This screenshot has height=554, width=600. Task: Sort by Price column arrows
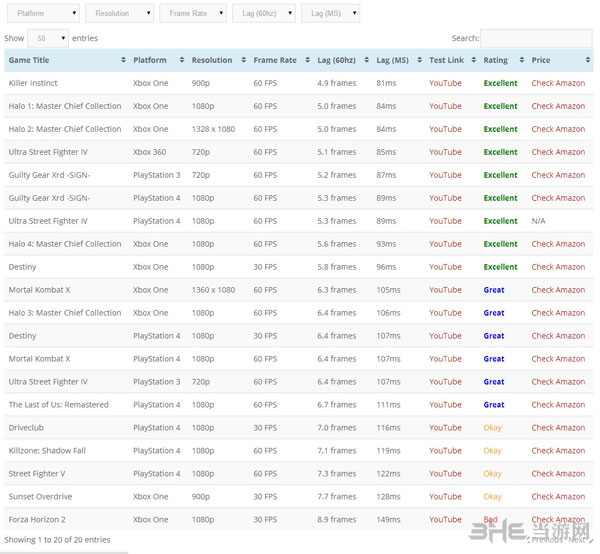pyautogui.click(x=588, y=60)
